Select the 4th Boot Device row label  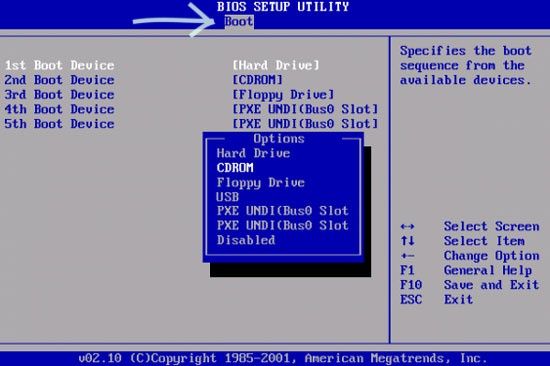click(x=60, y=109)
